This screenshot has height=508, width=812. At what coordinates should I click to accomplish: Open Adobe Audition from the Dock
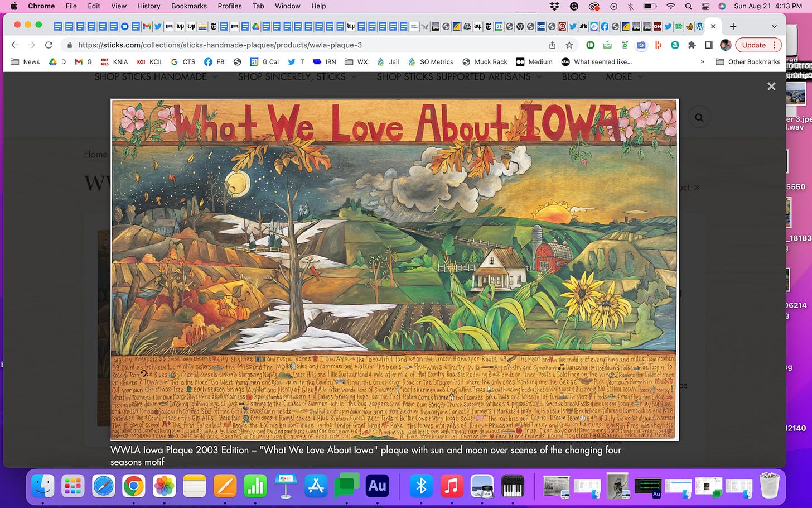(x=377, y=486)
